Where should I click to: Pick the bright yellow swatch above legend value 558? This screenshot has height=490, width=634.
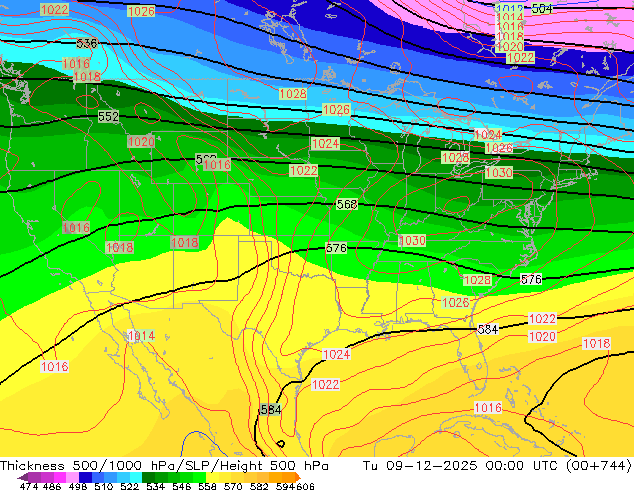pyautogui.click(x=212, y=477)
